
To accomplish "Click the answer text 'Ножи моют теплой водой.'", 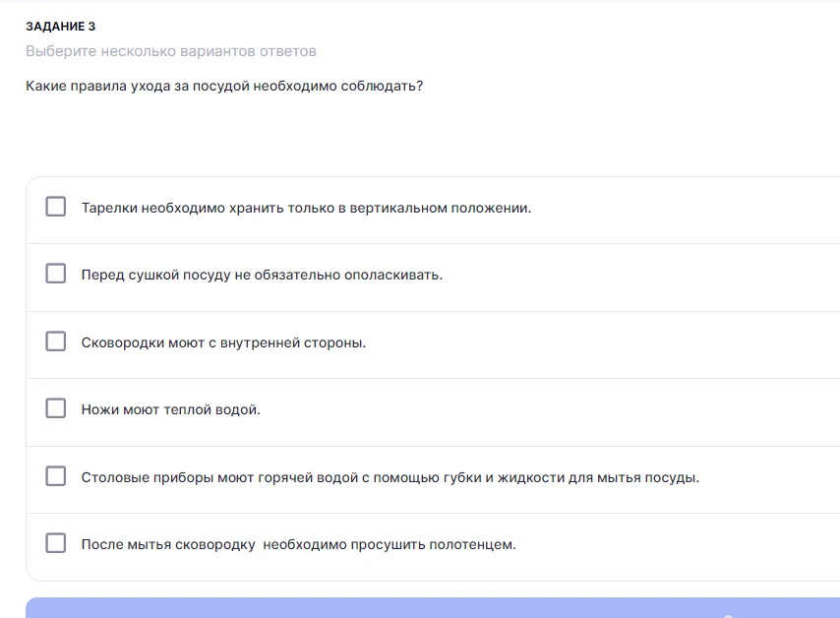I will [x=170, y=409].
